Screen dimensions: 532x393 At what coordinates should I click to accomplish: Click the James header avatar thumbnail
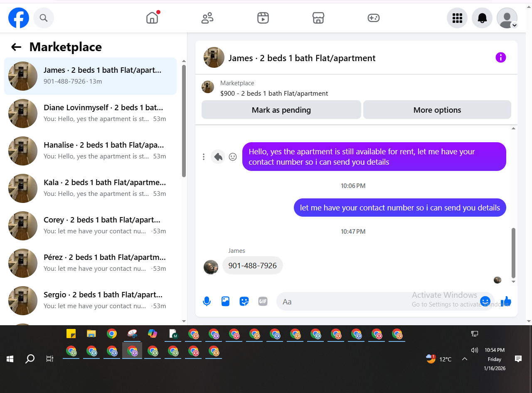point(214,57)
